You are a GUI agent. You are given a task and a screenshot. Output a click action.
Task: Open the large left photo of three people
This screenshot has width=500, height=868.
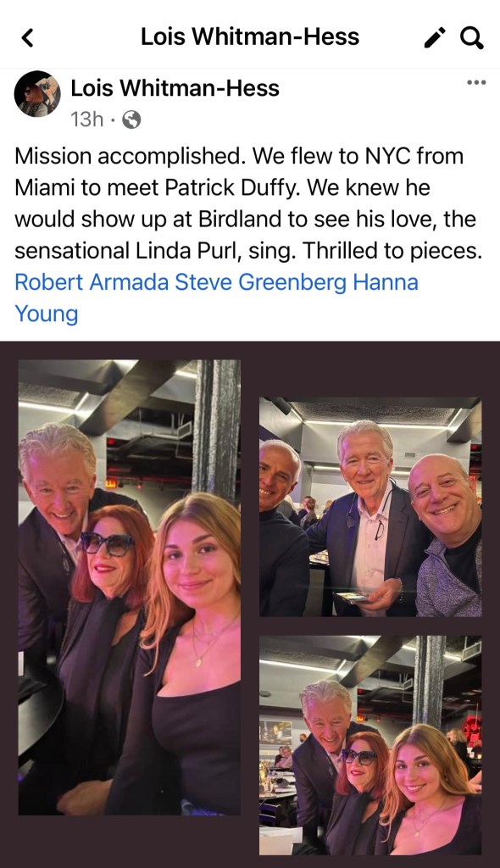(130, 587)
